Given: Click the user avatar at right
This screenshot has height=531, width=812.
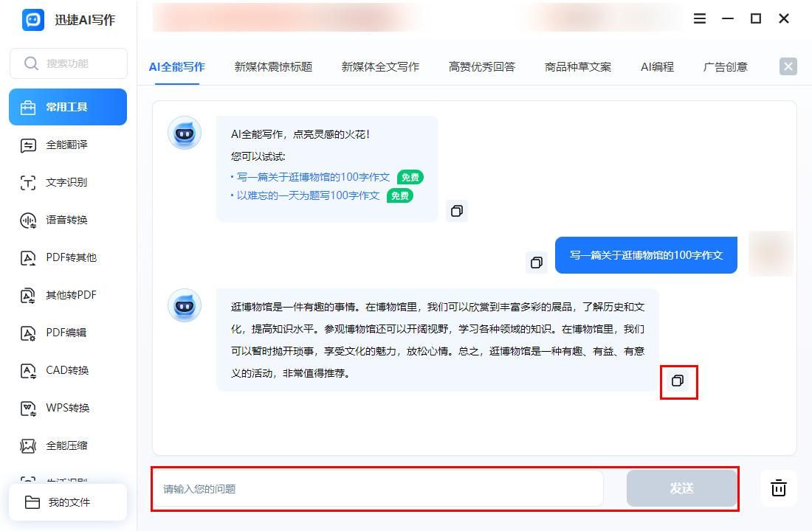Looking at the screenshot, I should 771,254.
